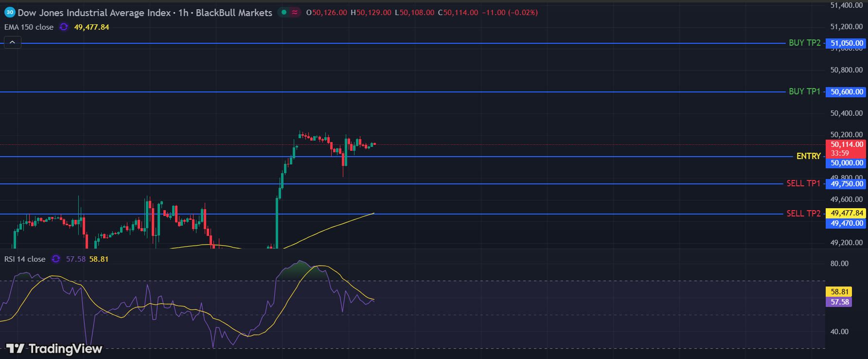Image resolution: width=868 pixels, height=359 pixels.
Task: Open symbol search via Dow Jones title
Action: 94,13
